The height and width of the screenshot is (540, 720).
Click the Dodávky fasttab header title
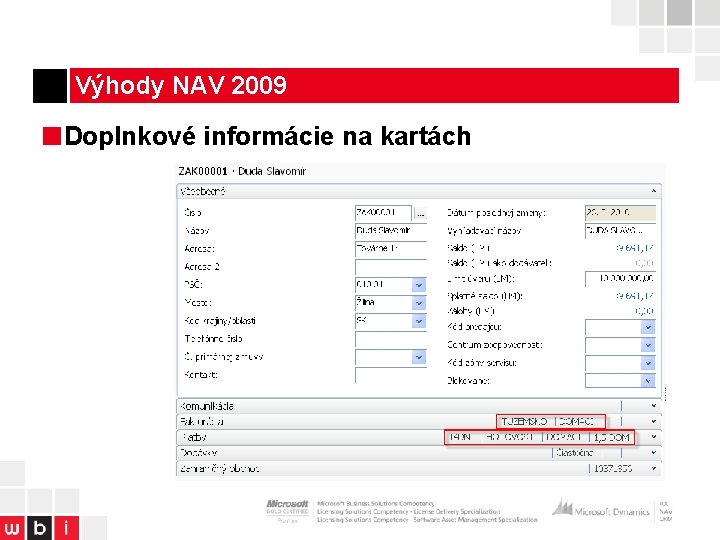click(198, 453)
